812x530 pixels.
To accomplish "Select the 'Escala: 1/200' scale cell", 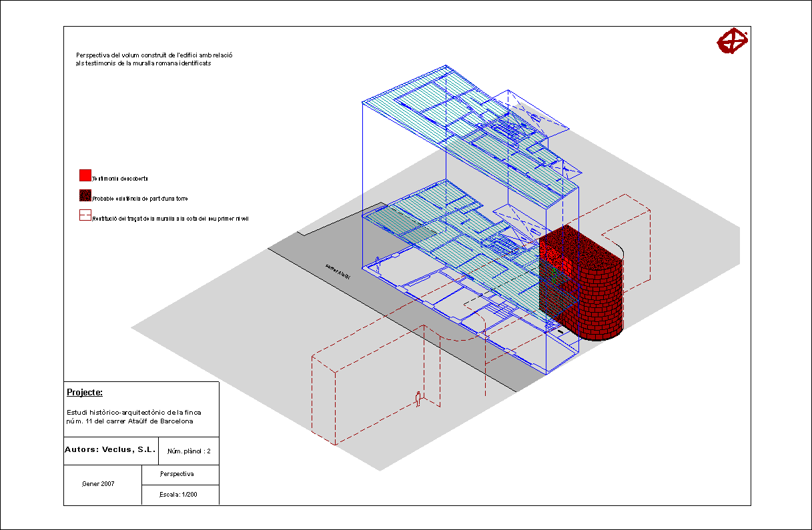I will pyautogui.click(x=178, y=495).
